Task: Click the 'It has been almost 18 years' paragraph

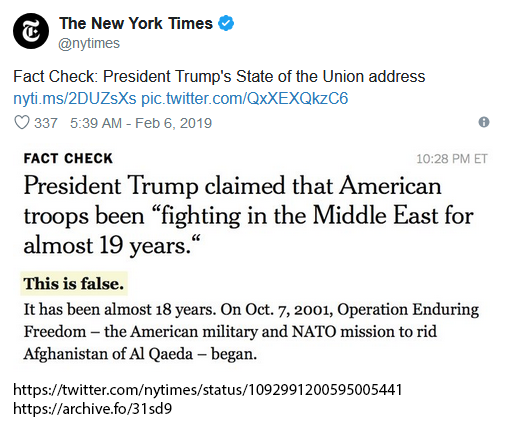Action: click(x=251, y=331)
